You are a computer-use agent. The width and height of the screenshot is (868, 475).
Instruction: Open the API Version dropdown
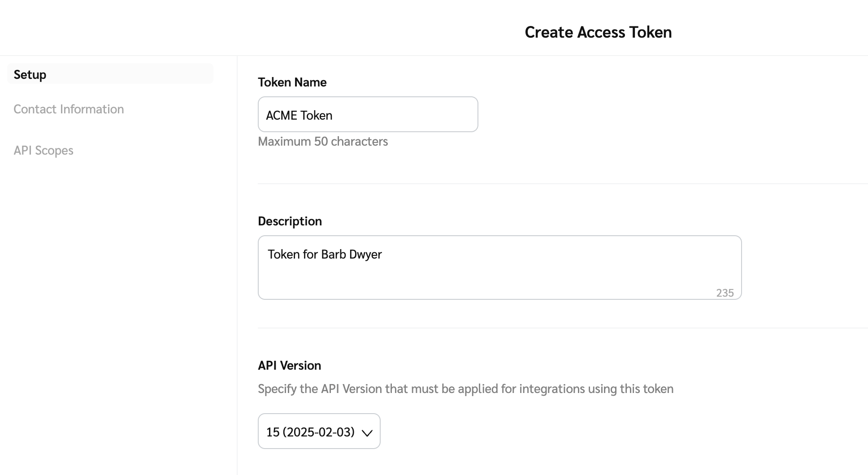319,431
